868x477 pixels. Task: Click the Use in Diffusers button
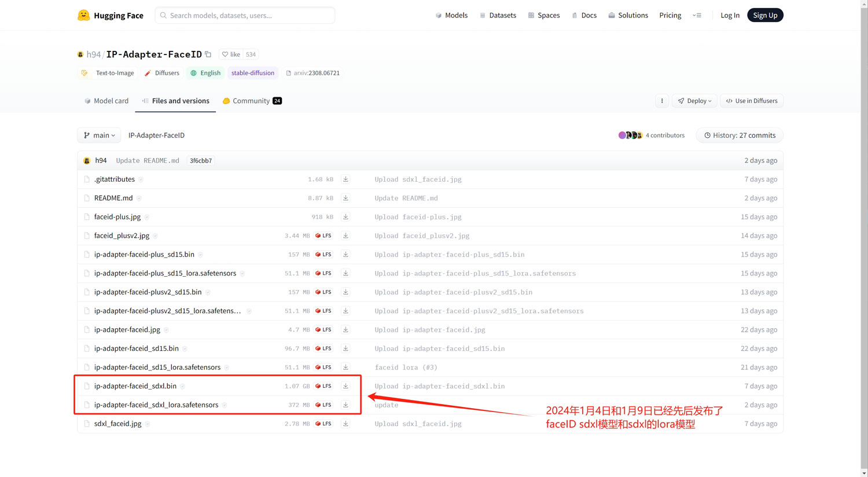752,101
